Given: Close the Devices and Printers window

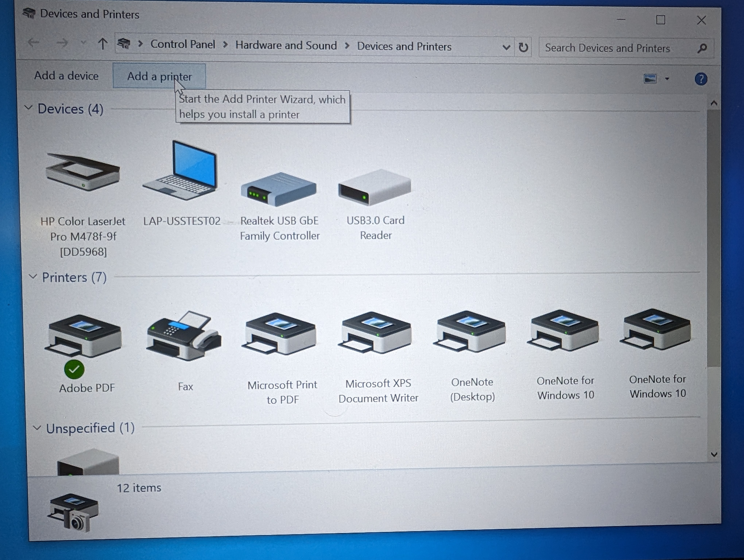Looking at the screenshot, I should pyautogui.click(x=701, y=20).
